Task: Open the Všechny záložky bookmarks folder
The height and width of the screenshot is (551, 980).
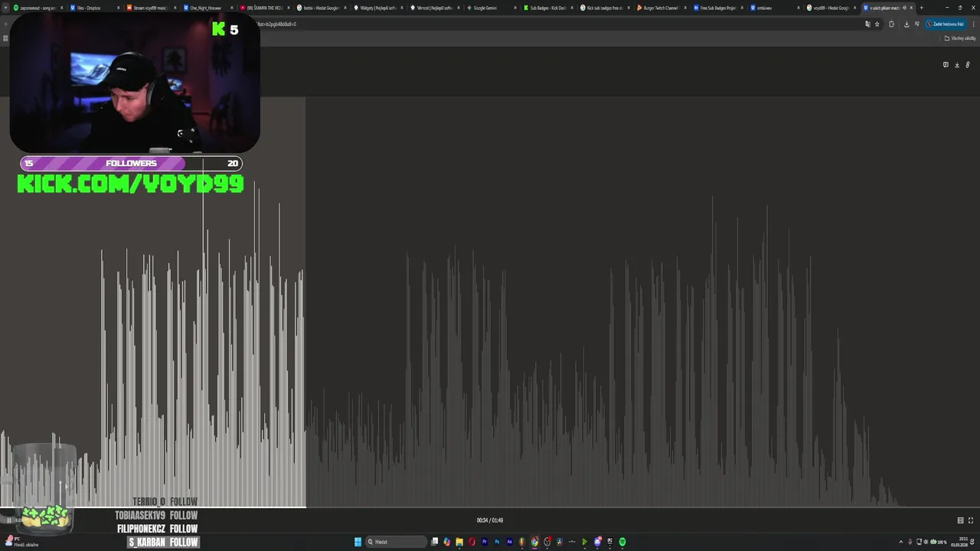Action: [x=960, y=38]
